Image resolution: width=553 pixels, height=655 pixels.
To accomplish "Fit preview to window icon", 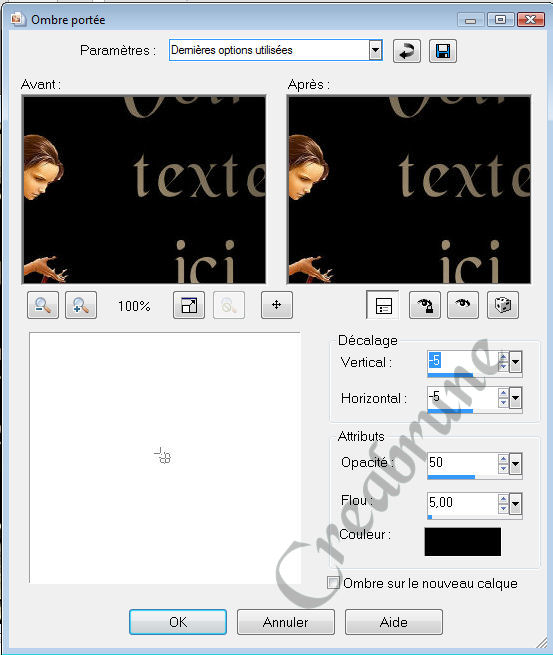I will click(189, 305).
